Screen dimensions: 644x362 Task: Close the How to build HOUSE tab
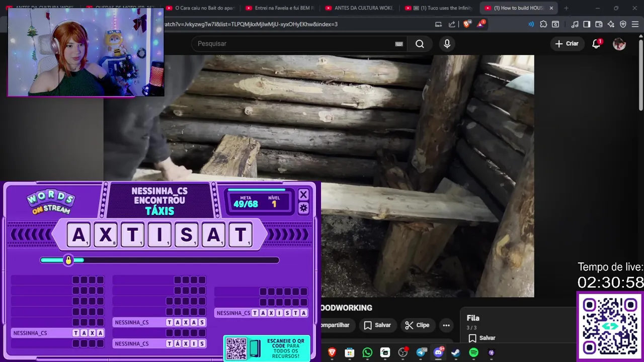click(x=551, y=8)
